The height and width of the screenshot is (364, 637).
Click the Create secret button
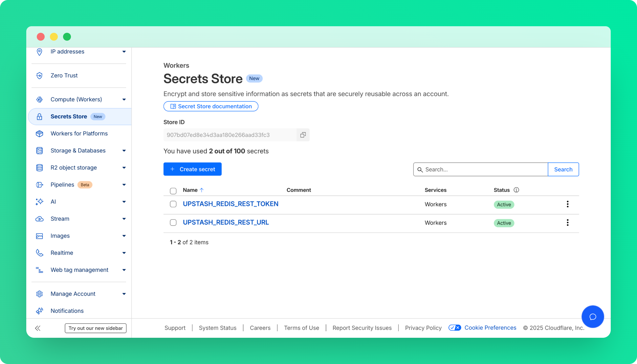[192, 169]
